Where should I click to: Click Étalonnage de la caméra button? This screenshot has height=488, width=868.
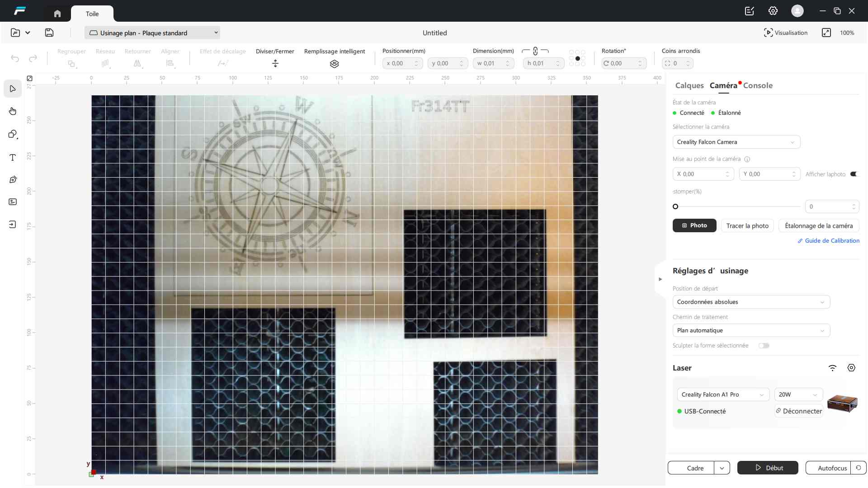tap(819, 225)
